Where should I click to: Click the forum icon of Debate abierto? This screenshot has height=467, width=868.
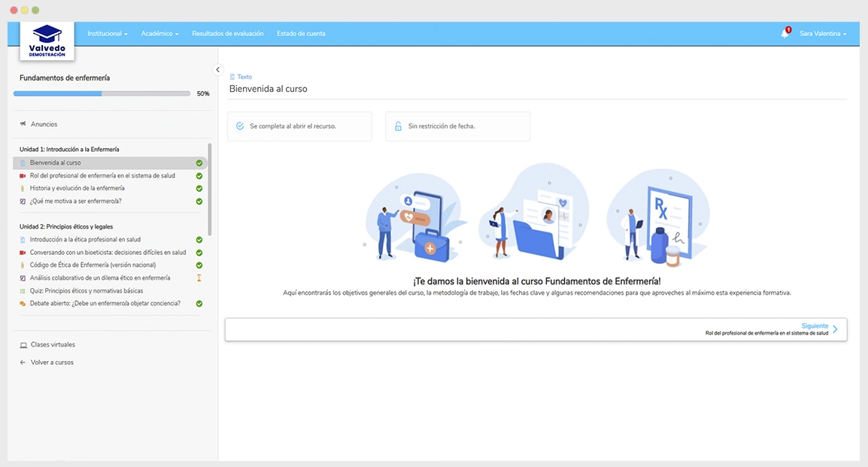[23, 304]
